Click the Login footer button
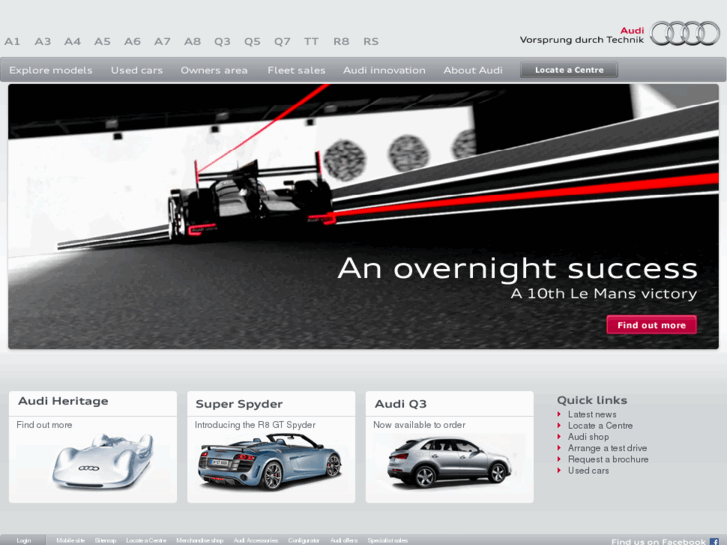This screenshot has width=727, height=545. click(x=23, y=540)
